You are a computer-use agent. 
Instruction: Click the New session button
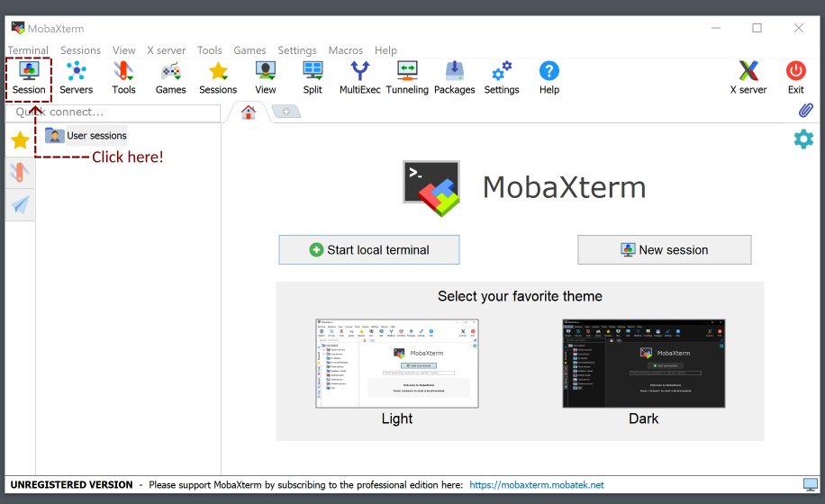pos(664,250)
